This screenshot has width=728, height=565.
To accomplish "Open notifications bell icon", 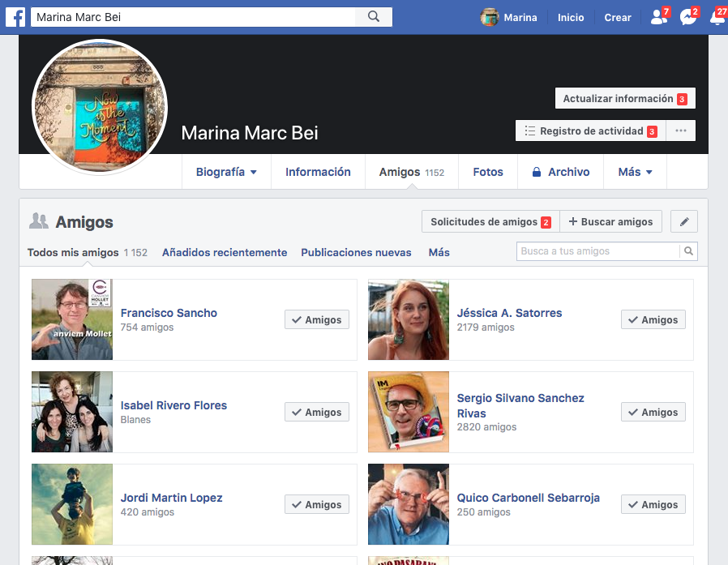I will tap(718, 17).
